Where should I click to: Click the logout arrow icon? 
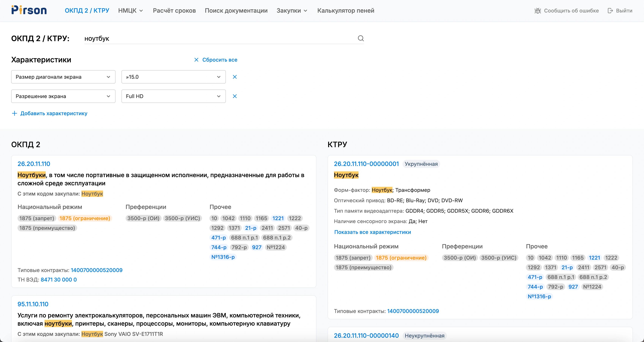coord(610,11)
